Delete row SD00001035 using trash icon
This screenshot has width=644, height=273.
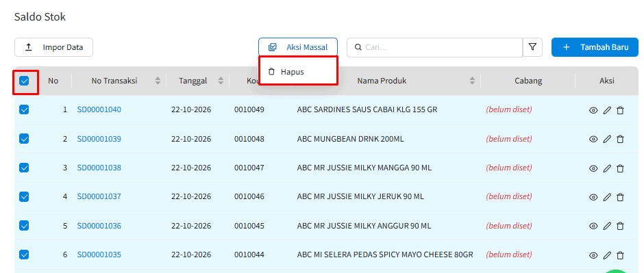click(620, 255)
